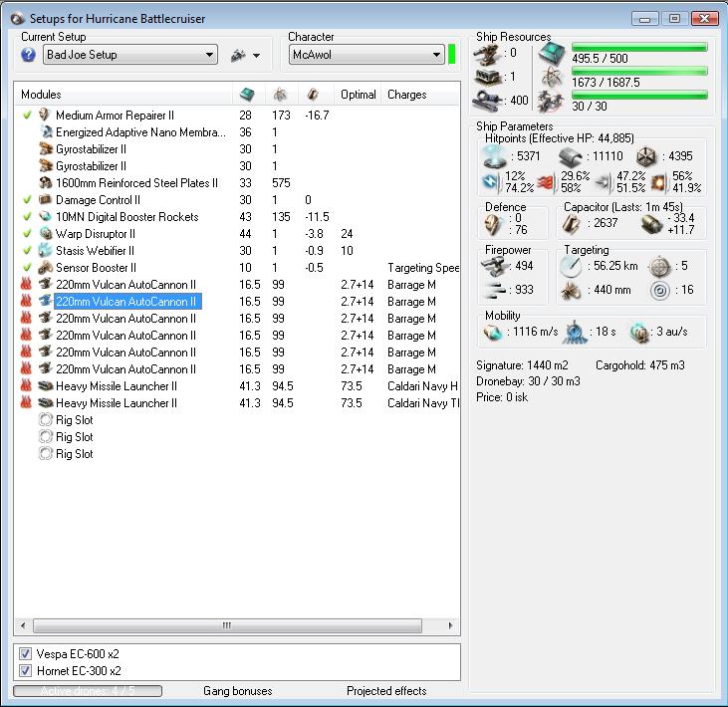Screen dimensions: 728x707
Task: Click the Optimal column header
Action: pos(358,95)
